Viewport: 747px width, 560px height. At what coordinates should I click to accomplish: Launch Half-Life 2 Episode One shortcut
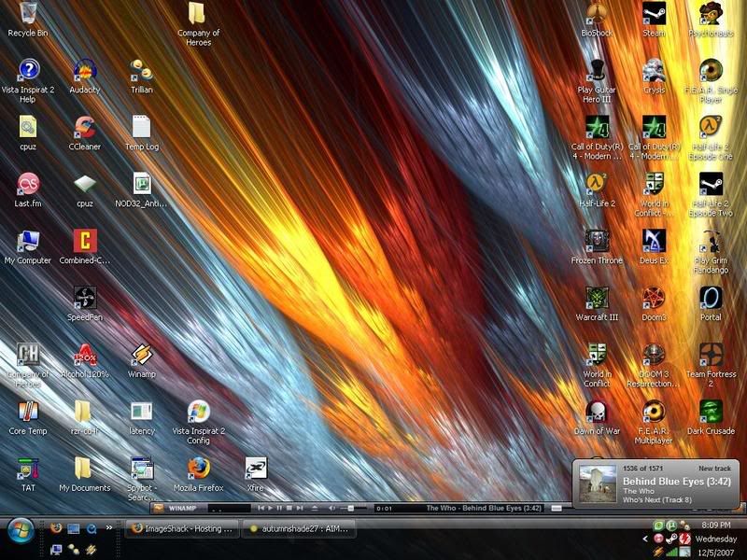[x=711, y=138]
